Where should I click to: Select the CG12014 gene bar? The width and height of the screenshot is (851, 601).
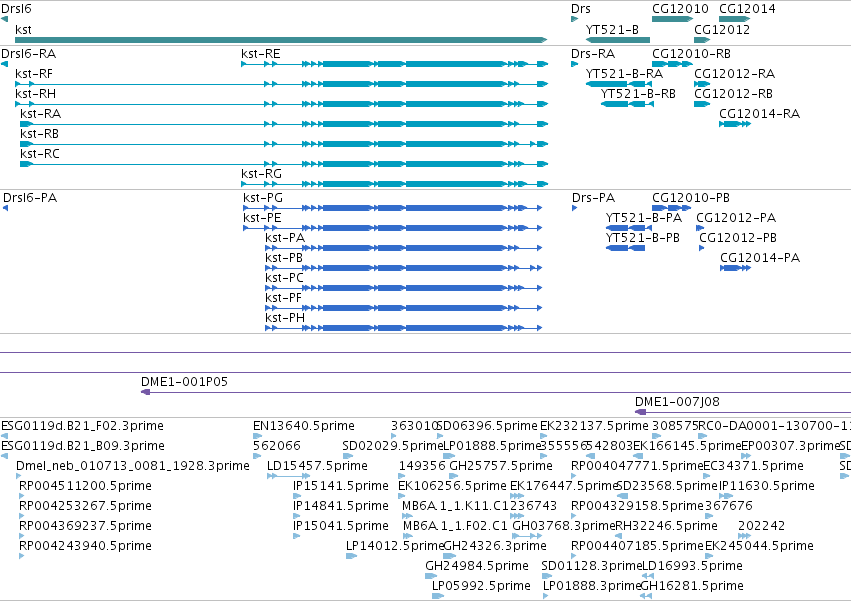click(735, 19)
